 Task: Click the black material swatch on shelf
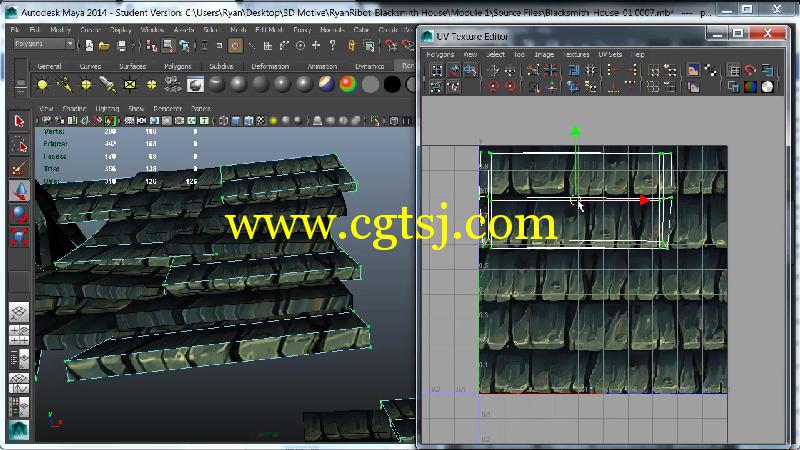(392, 85)
